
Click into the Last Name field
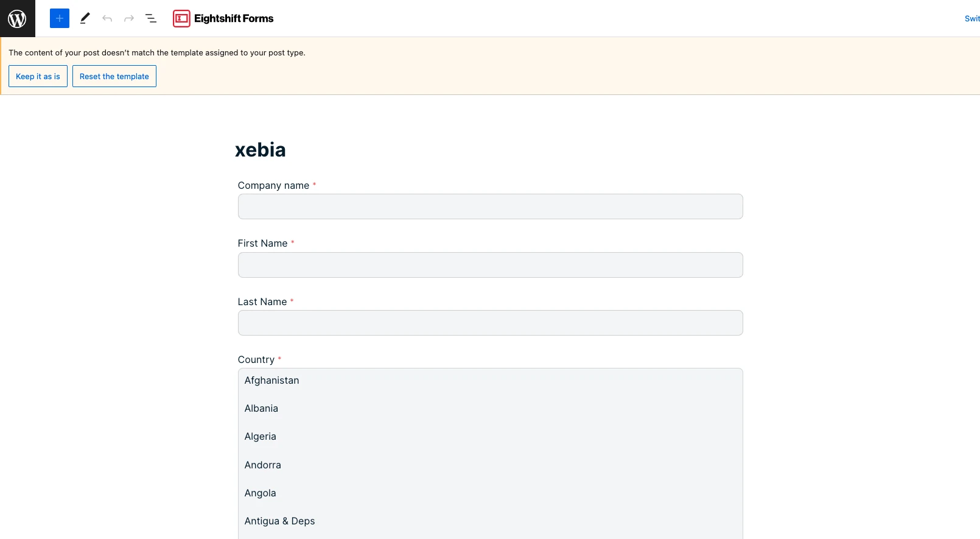(x=490, y=323)
